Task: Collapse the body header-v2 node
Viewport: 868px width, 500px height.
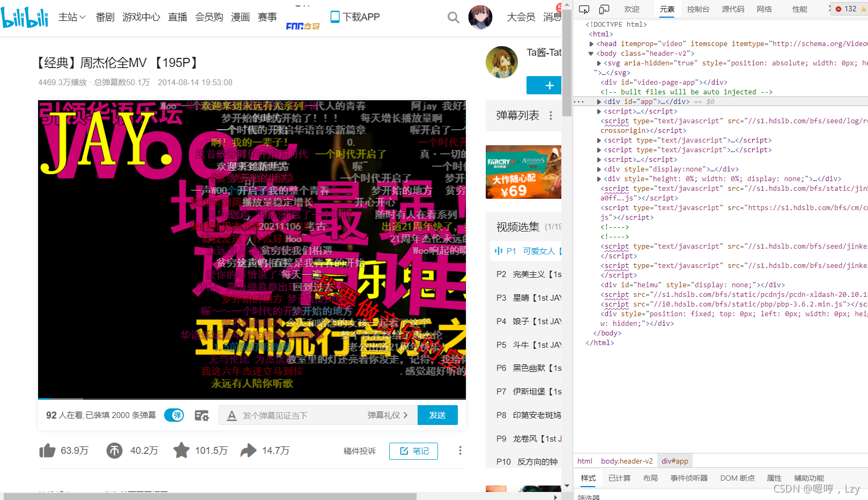Action: (591, 54)
